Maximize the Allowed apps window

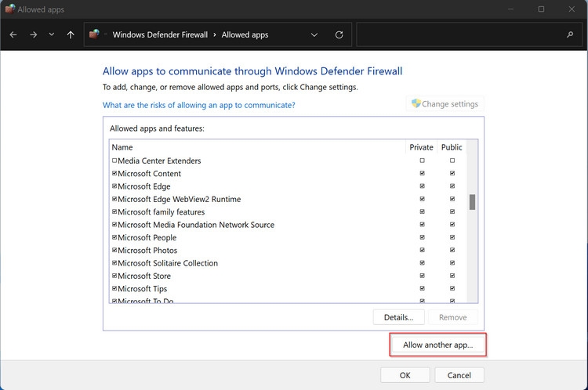tap(541, 9)
